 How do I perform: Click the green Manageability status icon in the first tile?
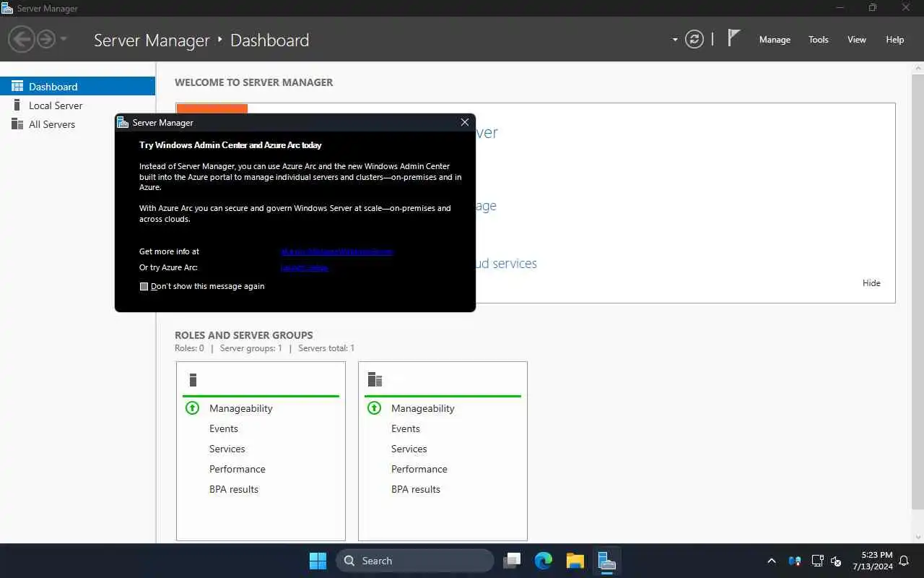(x=192, y=408)
